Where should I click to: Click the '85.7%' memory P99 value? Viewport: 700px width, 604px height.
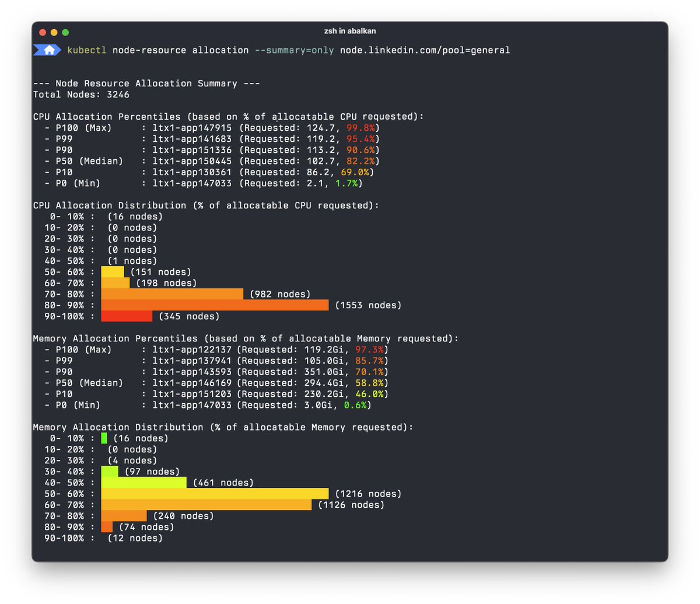click(369, 361)
